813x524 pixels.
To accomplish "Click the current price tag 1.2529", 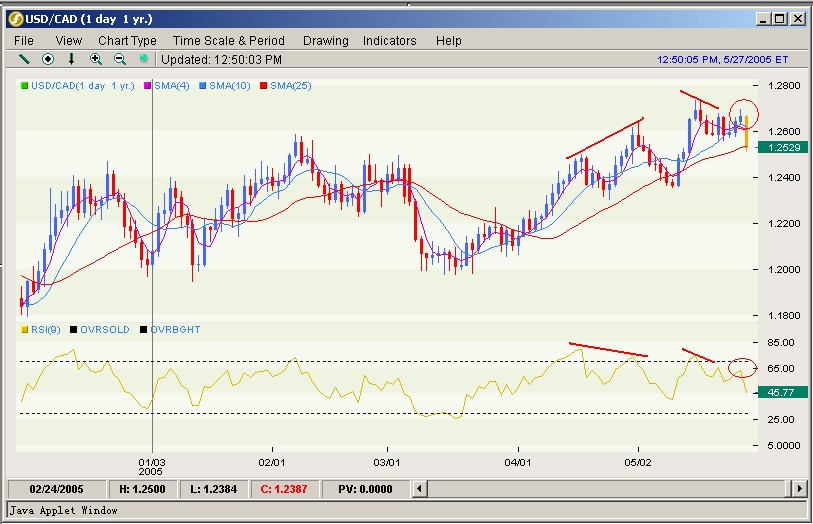I will click(782, 148).
